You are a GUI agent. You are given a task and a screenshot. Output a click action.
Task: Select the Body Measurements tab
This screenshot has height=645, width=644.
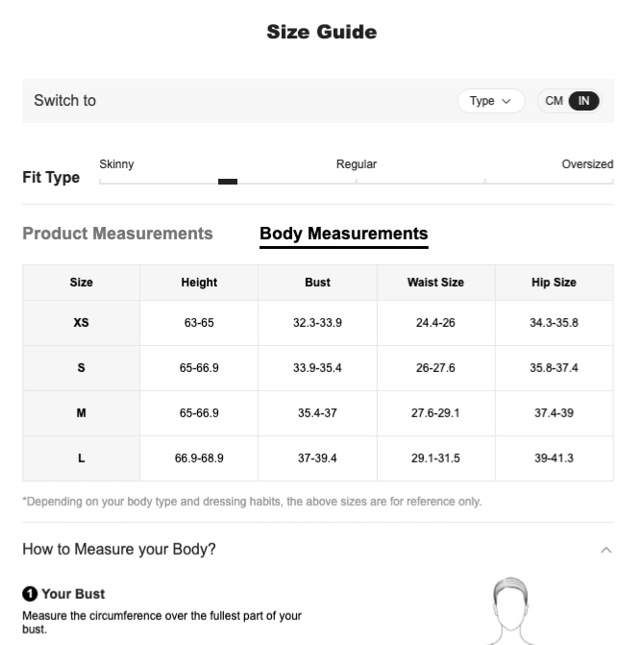pyautogui.click(x=344, y=234)
